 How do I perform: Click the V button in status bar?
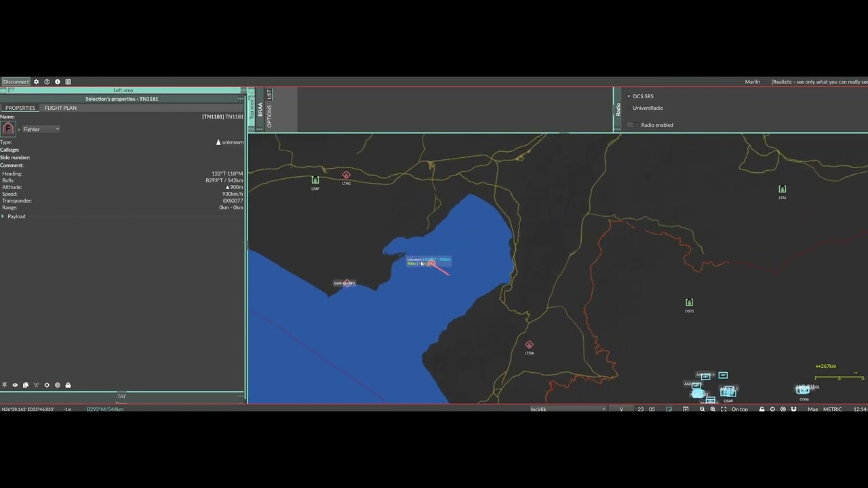coord(621,409)
